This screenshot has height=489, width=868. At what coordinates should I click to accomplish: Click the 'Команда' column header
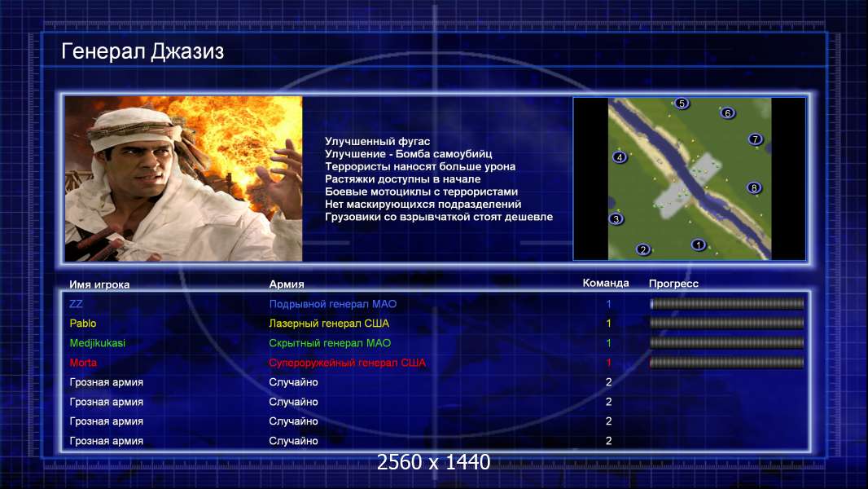[x=606, y=283]
